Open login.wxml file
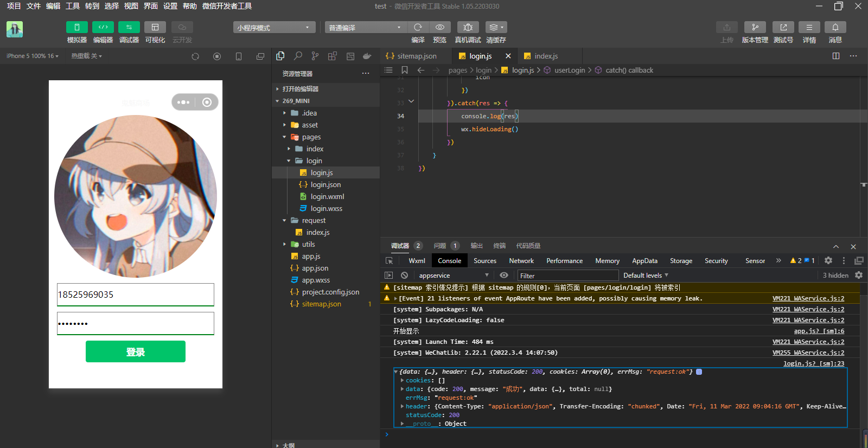The image size is (868, 448). pos(325,196)
